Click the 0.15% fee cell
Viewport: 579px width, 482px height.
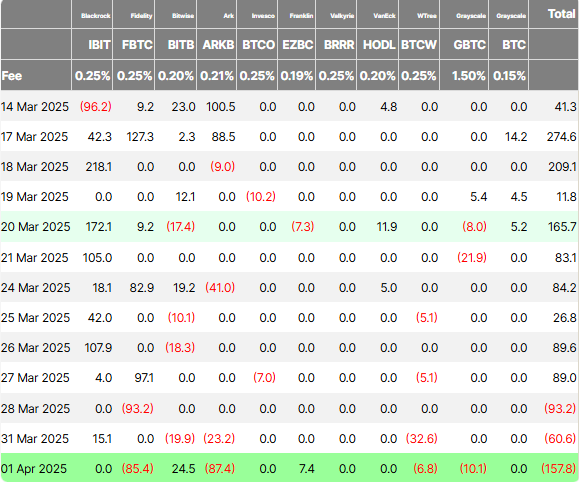(x=509, y=76)
